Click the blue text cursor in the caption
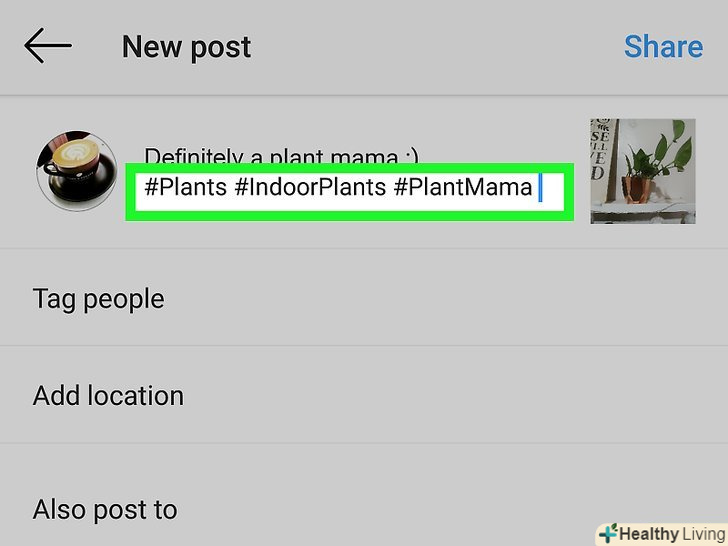Viewport: 728px width, 546px height. click(x=540, y=187)
